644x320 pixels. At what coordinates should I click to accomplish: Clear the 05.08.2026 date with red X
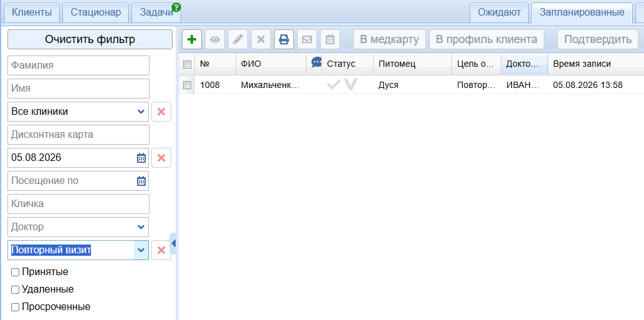(161, 158)
